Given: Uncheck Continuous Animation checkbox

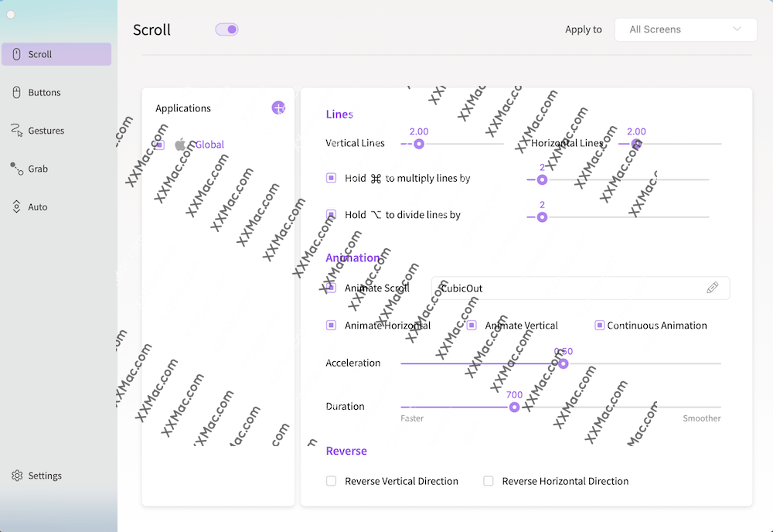Looking at the screenshot, I should (599, 326).
